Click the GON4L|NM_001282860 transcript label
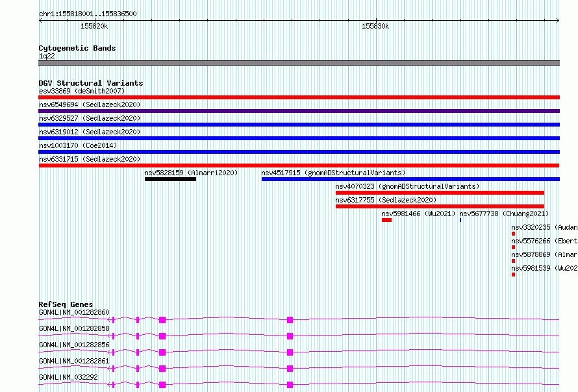Screen dimensions: 578x392 [74, 312]
